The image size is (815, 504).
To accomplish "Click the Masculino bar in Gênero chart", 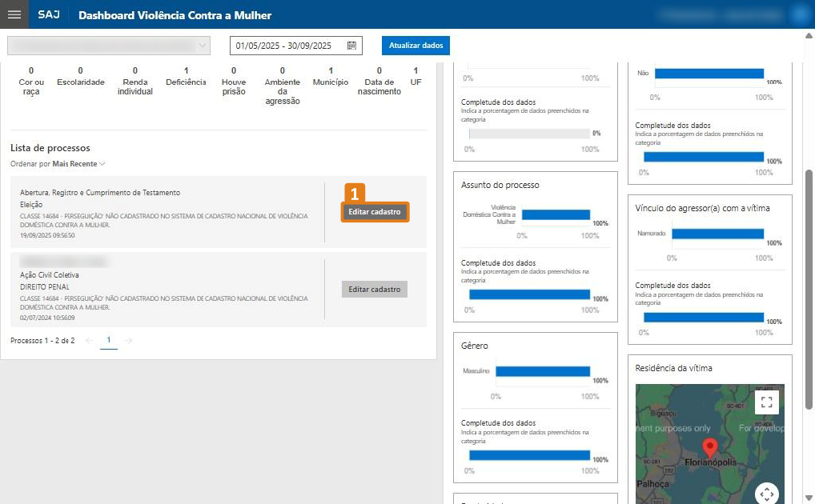I will point(542,371).
